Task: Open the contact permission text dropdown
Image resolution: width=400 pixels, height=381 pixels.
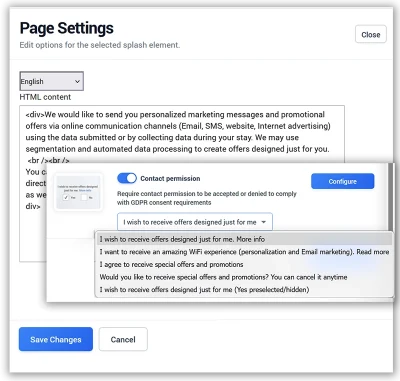Action: click(x=195, y=222)
